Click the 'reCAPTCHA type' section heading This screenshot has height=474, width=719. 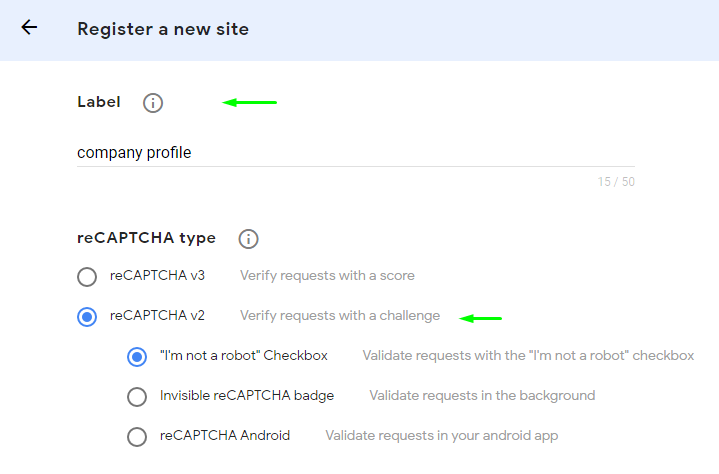(x=146, y=238)
